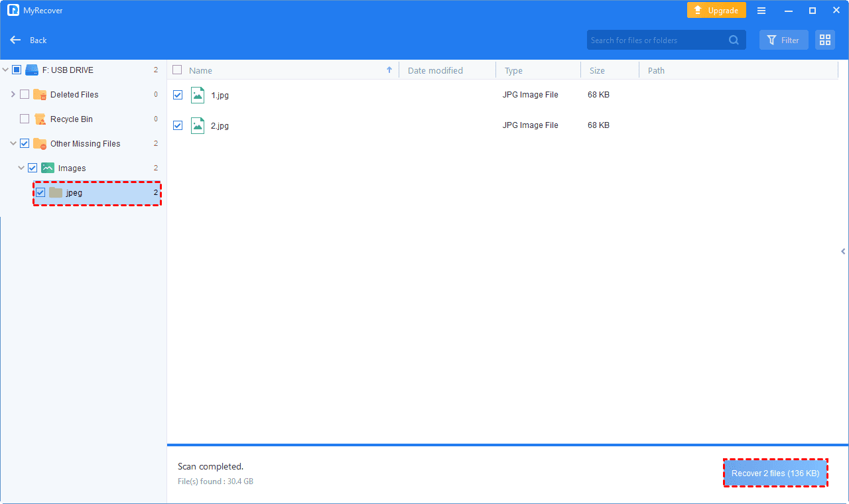The image size is (849, 504).
Task: Sort by the Date modified column header
Action: 435,70
